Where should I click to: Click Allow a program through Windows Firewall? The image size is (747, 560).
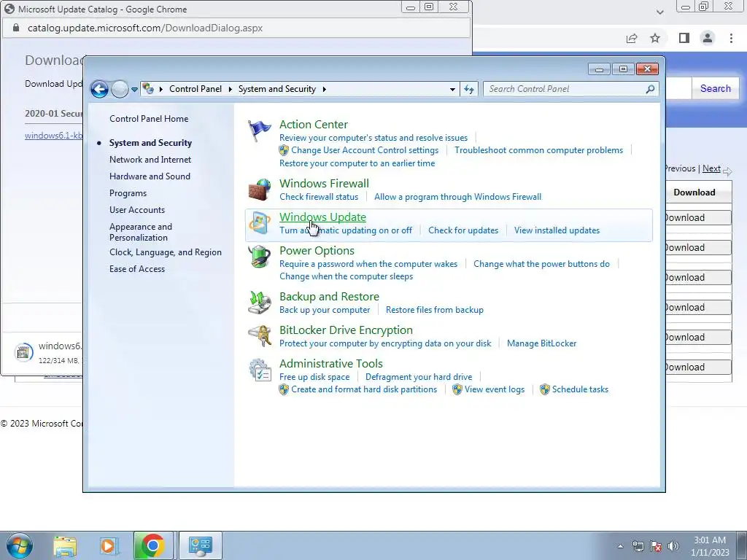coord(458,197)
